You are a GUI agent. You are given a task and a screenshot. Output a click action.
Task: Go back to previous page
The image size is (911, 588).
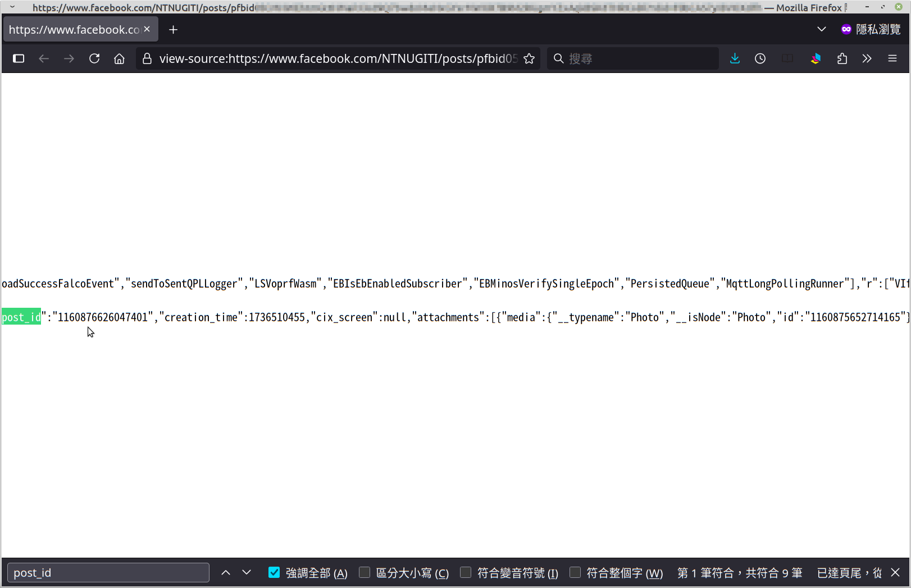tap(44, 58)
